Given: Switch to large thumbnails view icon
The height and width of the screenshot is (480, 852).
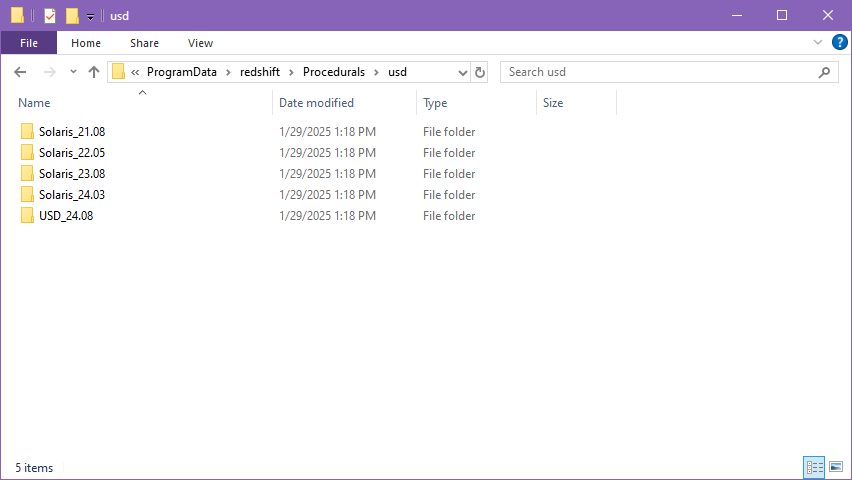Looking at the screenshot, I should pyautogui.click(x=836, y=467).
